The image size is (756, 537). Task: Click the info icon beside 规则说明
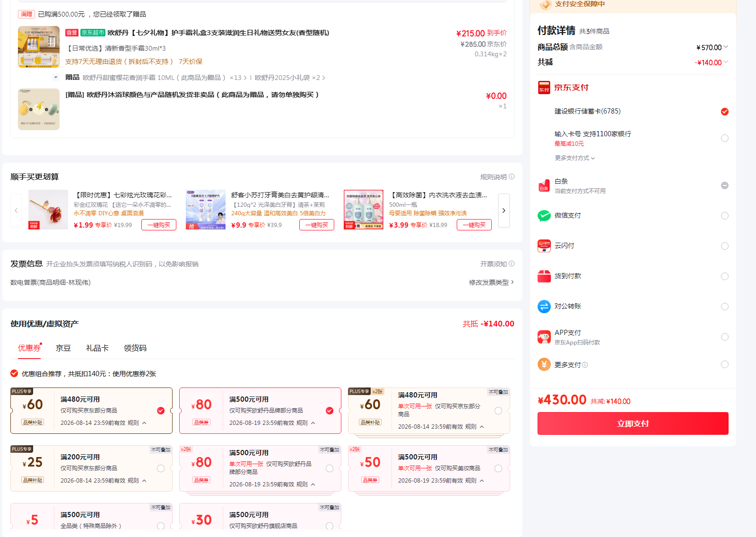(512, 176)
